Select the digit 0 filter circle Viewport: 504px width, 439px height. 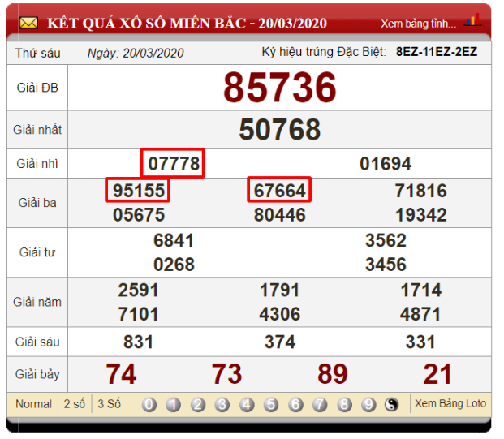(149, 405)
